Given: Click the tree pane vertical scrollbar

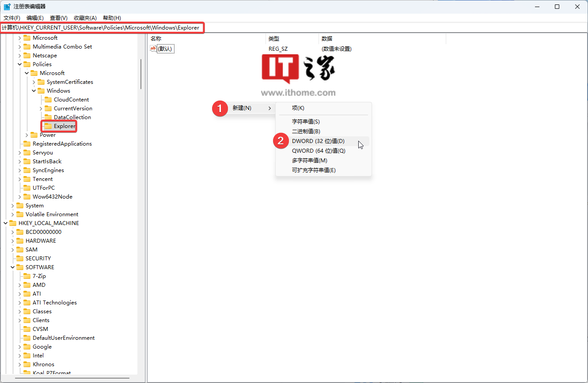Looking at the screenshot, I should coord(141,75).
